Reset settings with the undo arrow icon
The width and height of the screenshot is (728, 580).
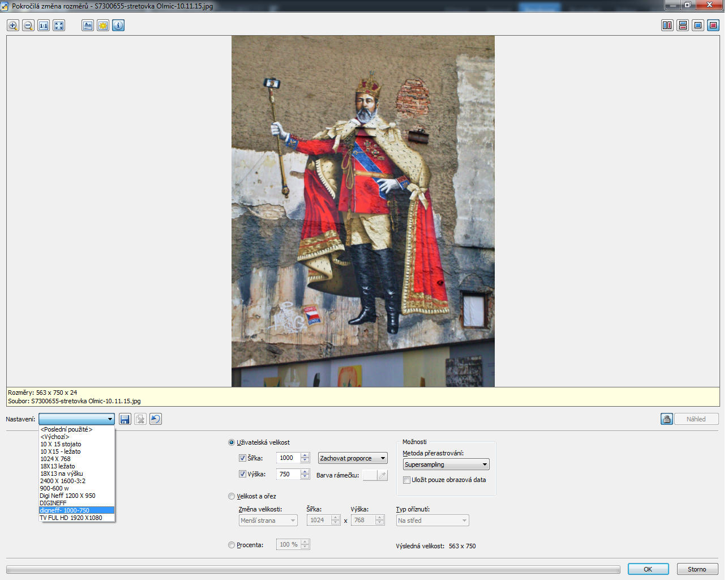pos(156,419)
